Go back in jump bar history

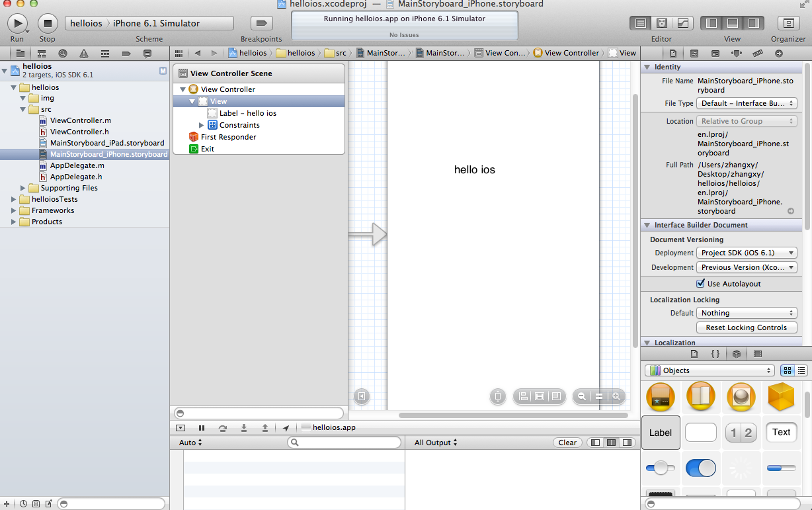(198, 53)
